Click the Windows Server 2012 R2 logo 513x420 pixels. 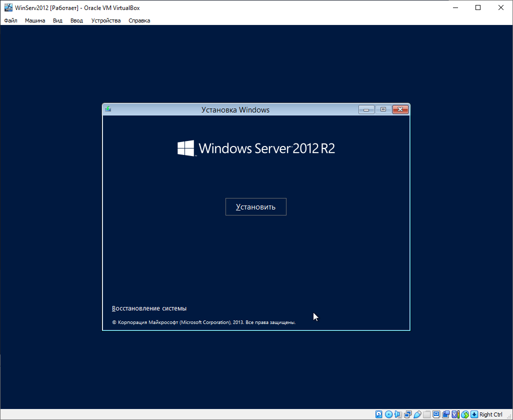point(256,148)
